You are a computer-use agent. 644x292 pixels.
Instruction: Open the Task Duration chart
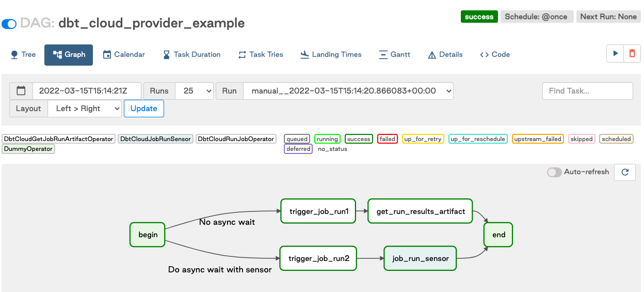[191, 55]
